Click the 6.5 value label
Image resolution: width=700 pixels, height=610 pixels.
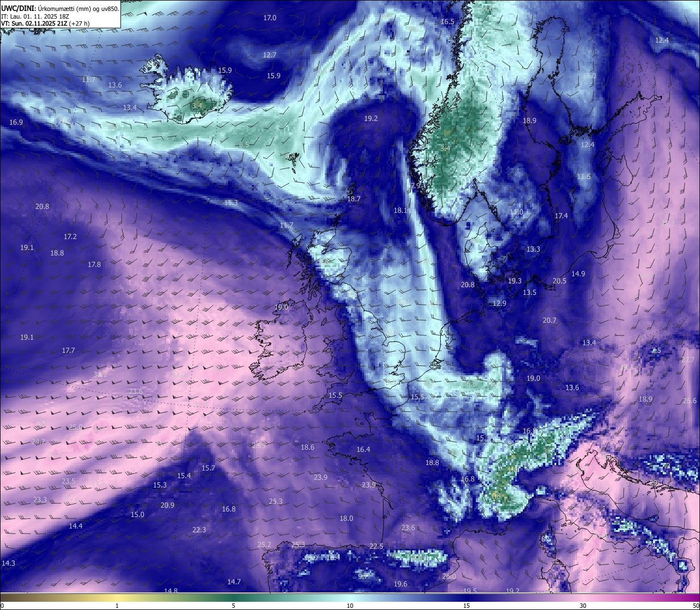click(x=244, y=145)
